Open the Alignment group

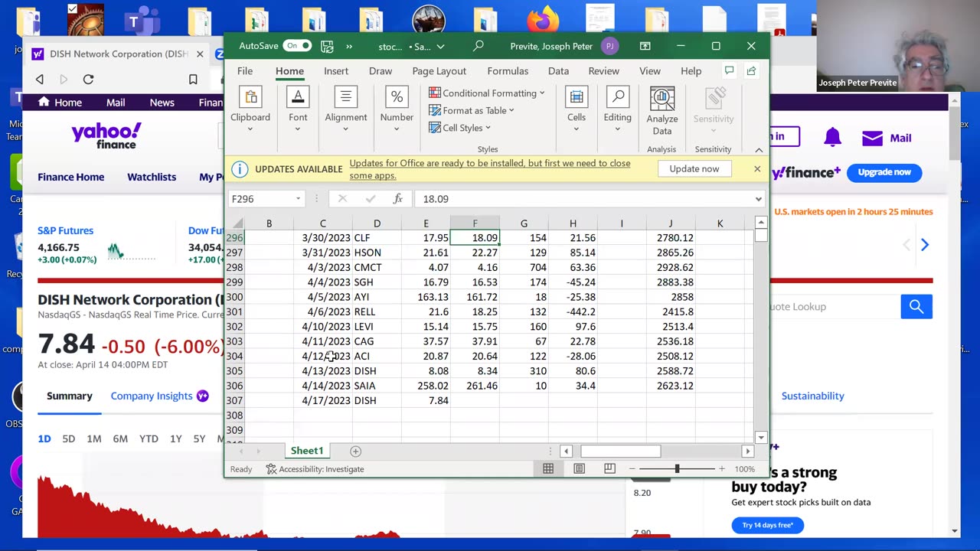coord(346,109)
